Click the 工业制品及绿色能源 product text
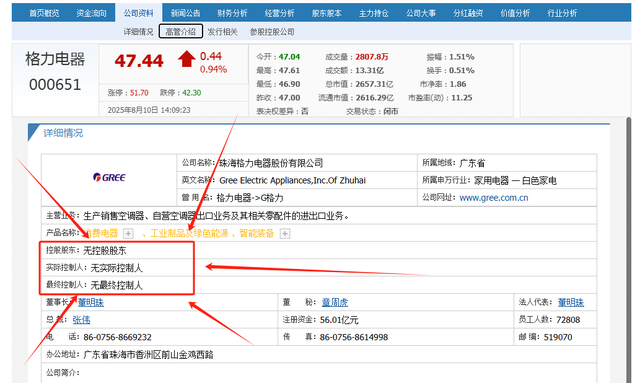This screenshot has height=383, width=640. [189, 234]
